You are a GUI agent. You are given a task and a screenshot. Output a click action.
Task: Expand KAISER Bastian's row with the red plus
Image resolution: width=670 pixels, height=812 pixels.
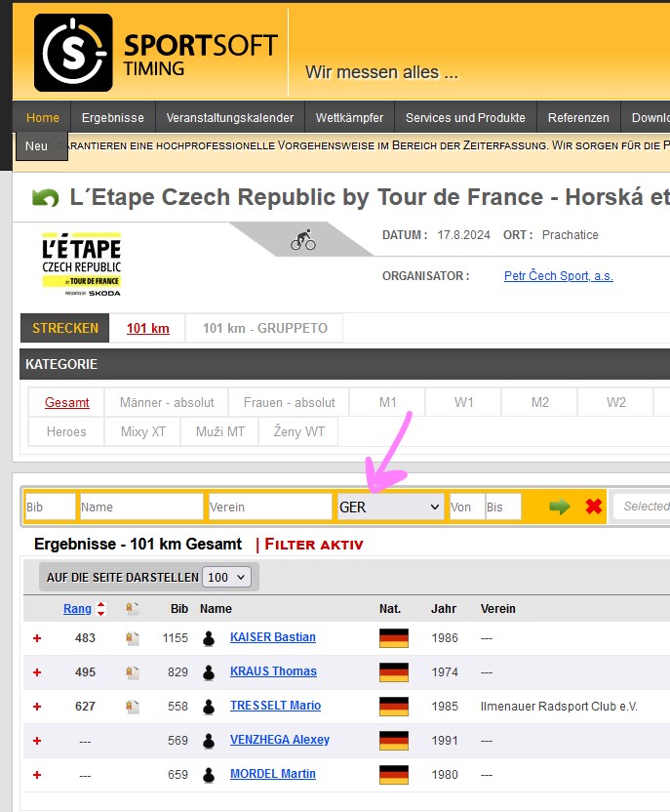37,638
